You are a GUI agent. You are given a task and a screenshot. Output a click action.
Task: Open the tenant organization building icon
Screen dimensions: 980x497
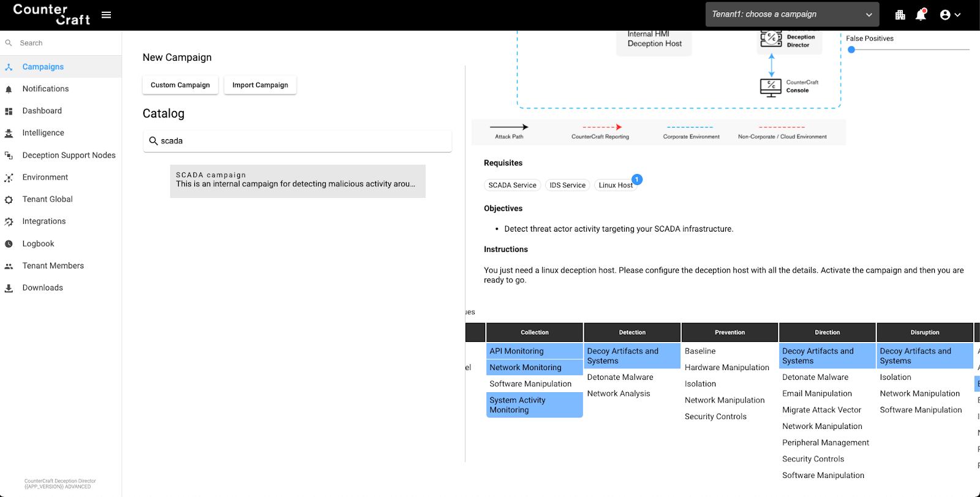tap(900, 15)
